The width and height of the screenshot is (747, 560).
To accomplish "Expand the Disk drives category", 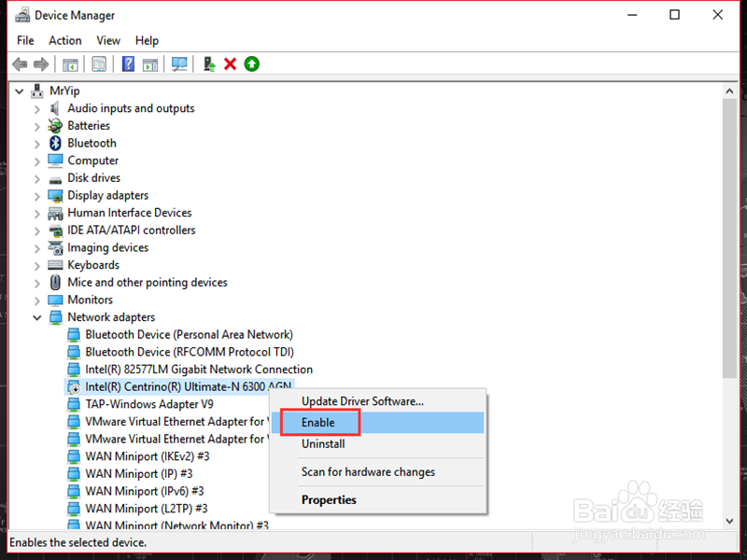I will click(x=37, y=178).
